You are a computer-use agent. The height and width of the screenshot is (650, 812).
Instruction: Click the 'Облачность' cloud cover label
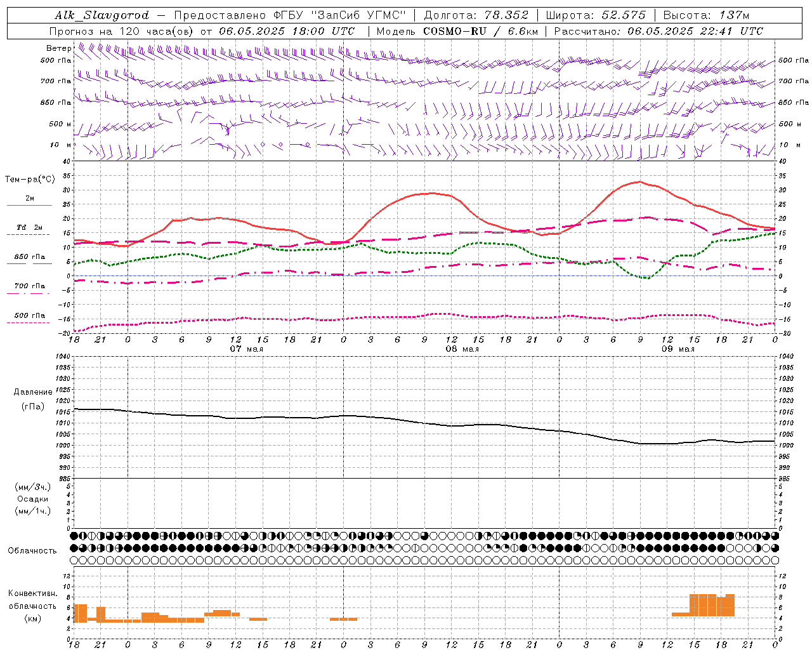pos(32,551)
